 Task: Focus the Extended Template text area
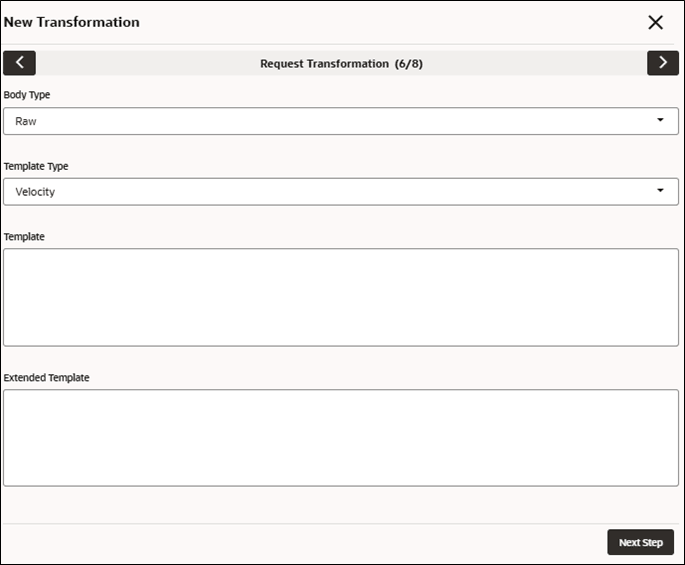341,438
